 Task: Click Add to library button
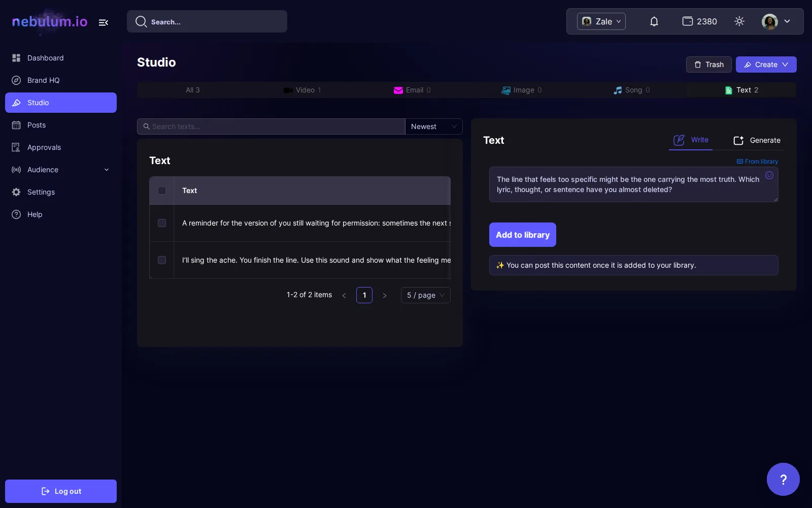[523, 235]
